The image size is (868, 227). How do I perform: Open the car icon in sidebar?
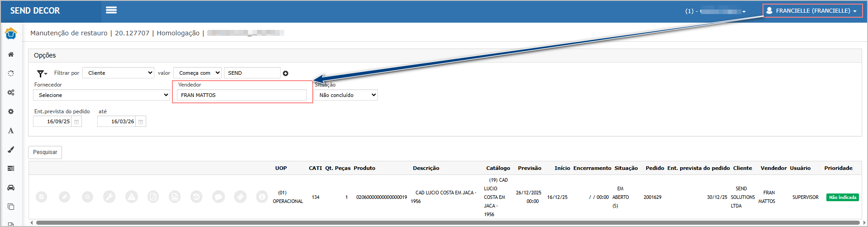click(11, 188)
